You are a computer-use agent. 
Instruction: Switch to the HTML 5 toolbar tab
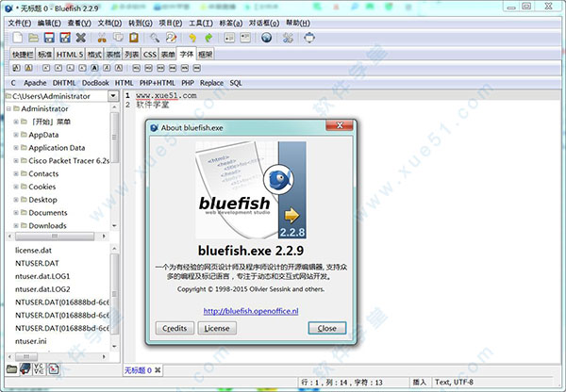70,55
